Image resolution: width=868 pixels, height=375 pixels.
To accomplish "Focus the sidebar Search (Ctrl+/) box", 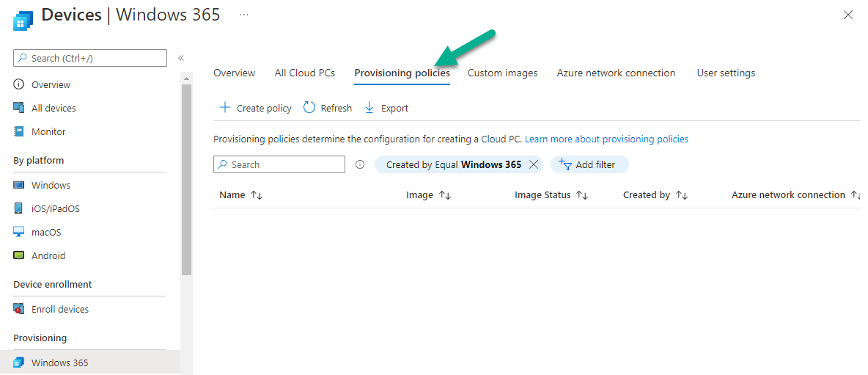I will click(x=90, y=57).
